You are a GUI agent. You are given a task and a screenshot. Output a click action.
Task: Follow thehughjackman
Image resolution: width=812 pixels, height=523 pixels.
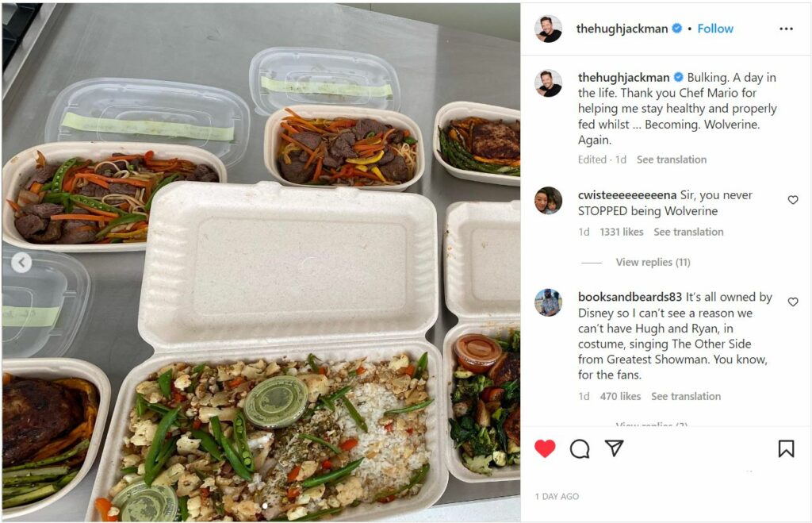coord(715,29)
